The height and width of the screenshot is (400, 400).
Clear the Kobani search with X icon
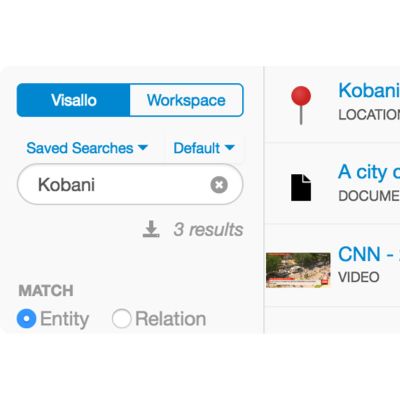[x=219, y=185]
